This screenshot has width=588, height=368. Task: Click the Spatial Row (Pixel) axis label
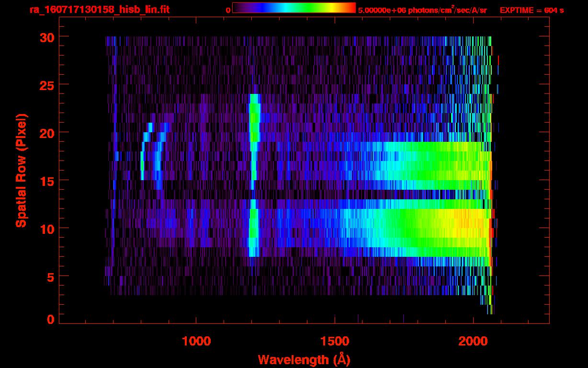coord(21,170)
